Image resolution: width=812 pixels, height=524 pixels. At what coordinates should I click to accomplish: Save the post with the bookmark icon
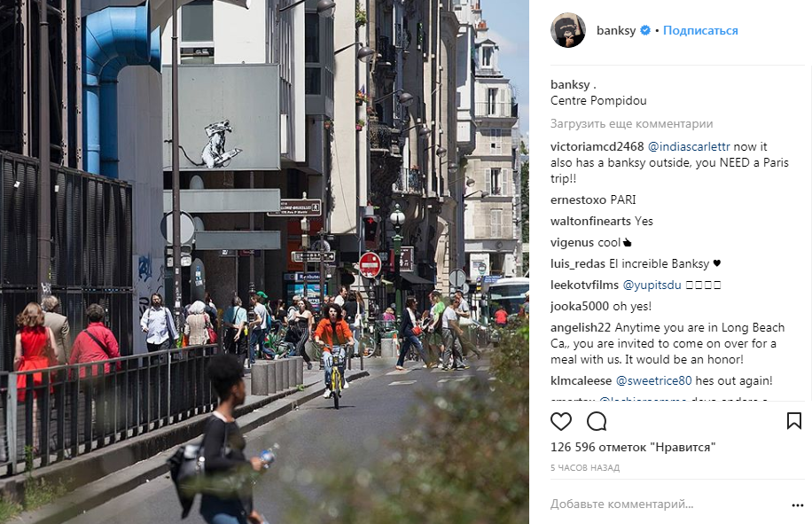coord(794,421)
